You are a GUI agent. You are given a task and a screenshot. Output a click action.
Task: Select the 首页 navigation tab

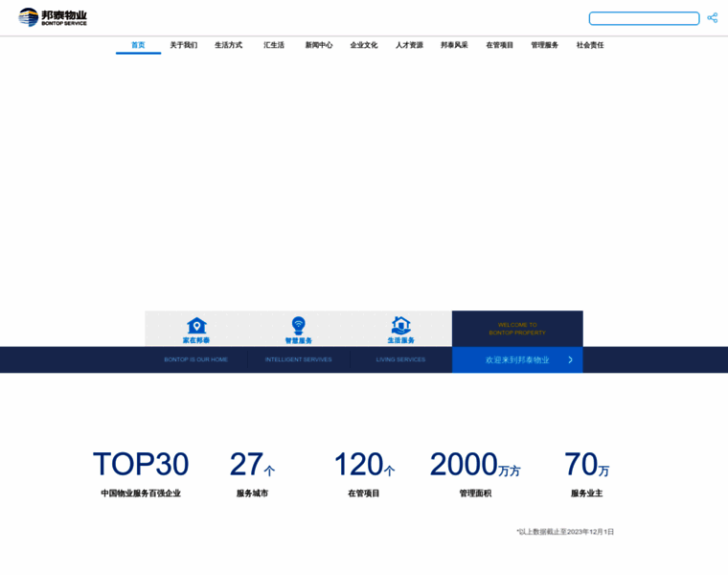point(138,45)
